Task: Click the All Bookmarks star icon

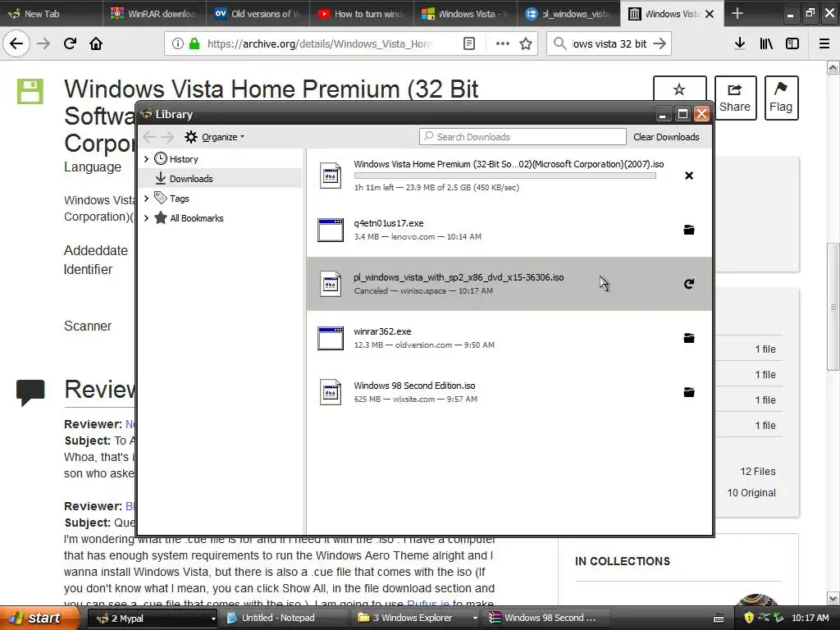Action: click(x=160, y=217)
